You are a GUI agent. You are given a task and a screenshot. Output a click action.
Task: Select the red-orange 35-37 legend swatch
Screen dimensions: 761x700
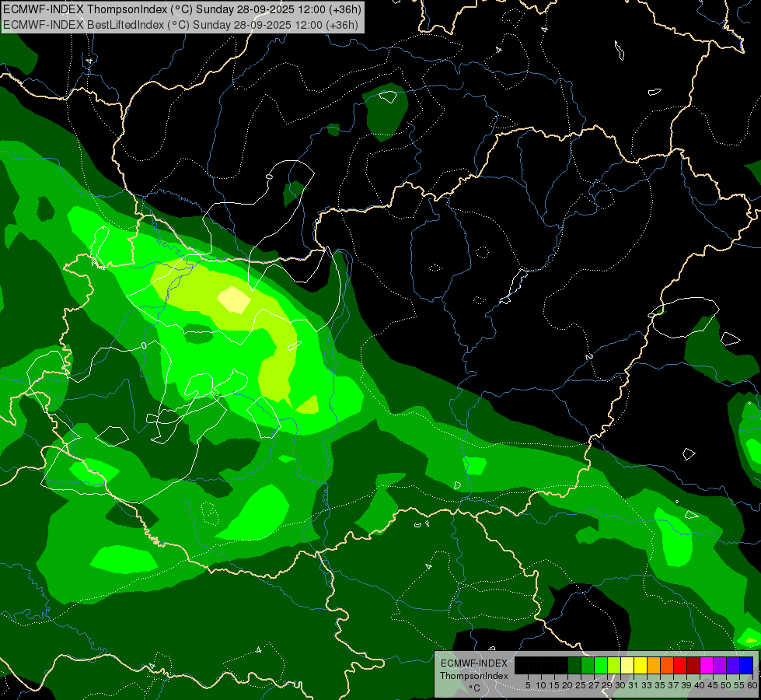667,665
